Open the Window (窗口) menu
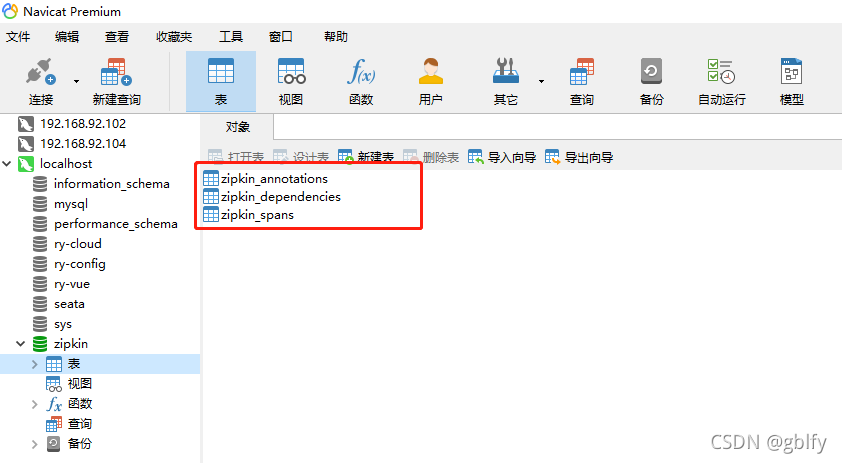Image resolution: width=842 pixels, height=463 pixels. [x=281, y=37]
